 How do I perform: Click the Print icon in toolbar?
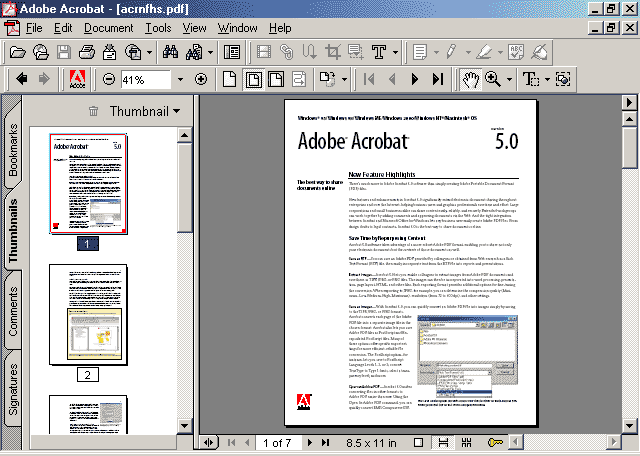pyautogui.click(x=87, y=52)
